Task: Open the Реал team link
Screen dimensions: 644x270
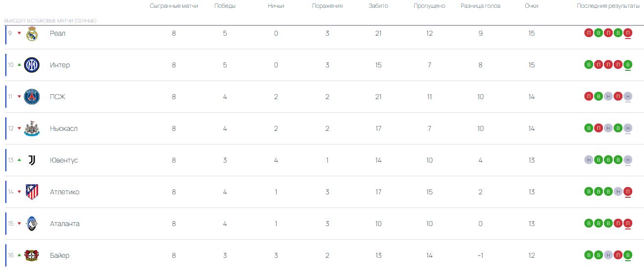Action: pyautogui.click(x=58, y=34)
